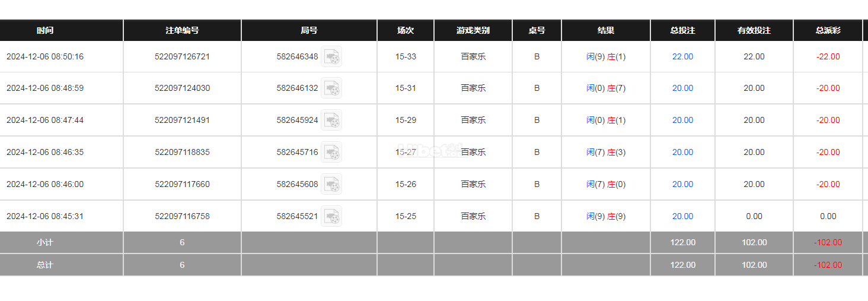Screen dimensions: 868x301
Task: Click the 结果 column header
Action: 606,31
